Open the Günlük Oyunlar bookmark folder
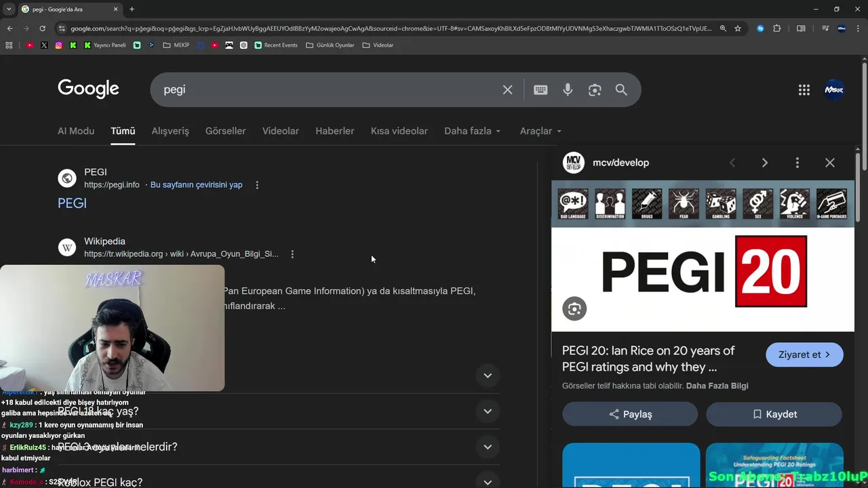The height and width of the screenshot is (488, 868). click(x=330, y=45)
